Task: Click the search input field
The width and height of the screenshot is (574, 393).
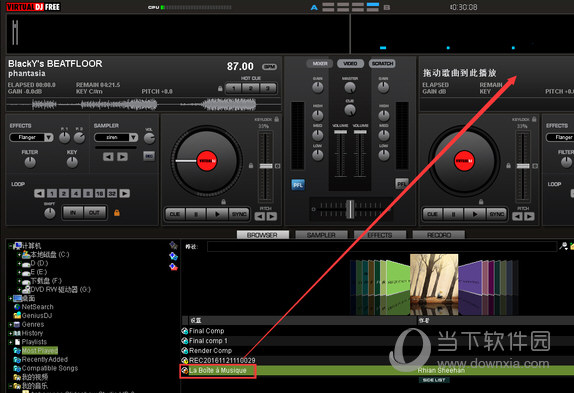Action: click(382, 247)
